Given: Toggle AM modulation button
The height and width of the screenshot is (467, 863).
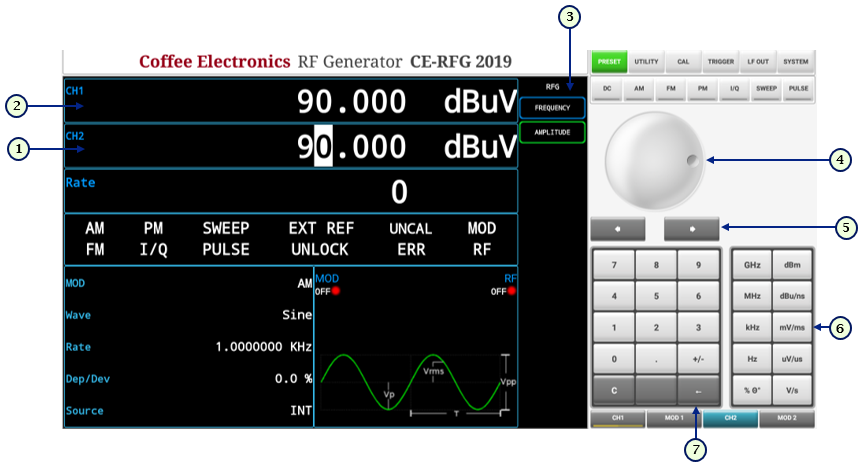Looking at the screenshot, I should 637,89.
